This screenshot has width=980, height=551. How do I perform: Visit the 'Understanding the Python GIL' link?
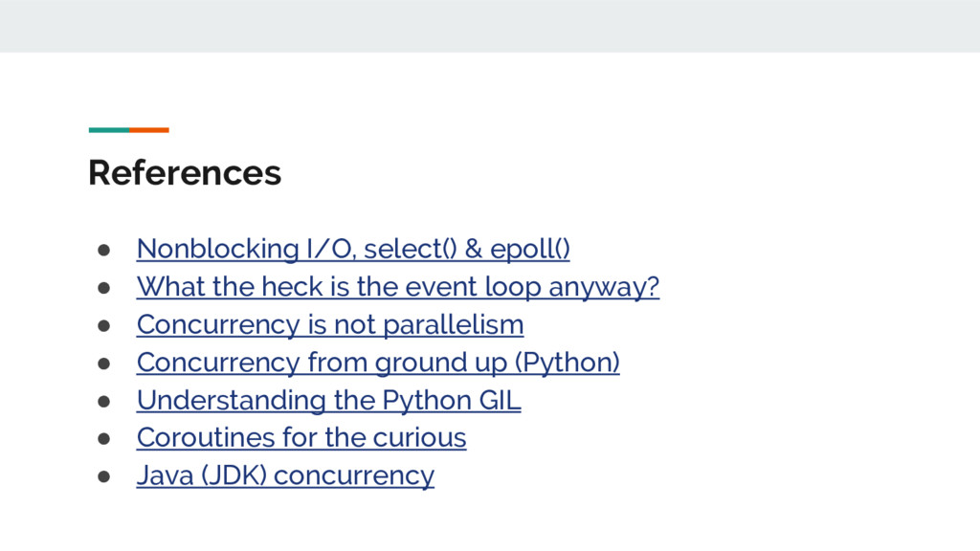[328, 400]
